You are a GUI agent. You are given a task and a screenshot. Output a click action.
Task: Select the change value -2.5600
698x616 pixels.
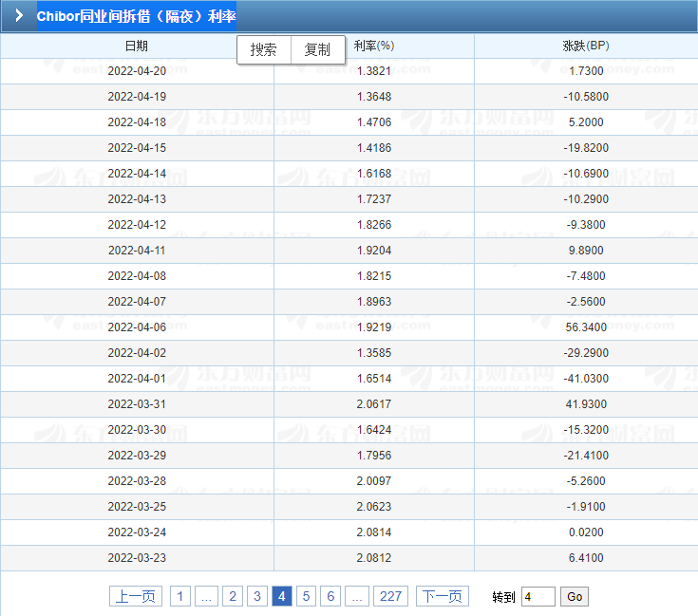pyautogui.click(x=586, y=302)
